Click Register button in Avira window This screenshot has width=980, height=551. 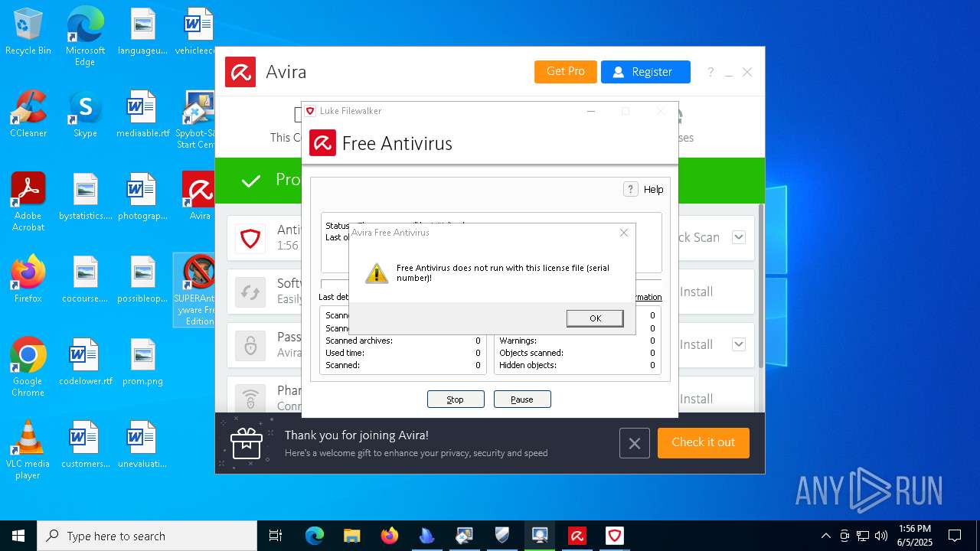[645, 71]
